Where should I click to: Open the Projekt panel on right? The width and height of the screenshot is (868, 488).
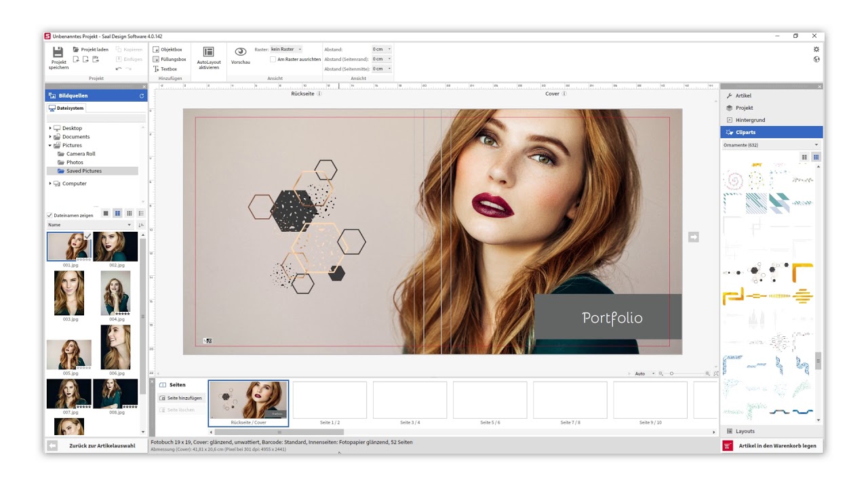771,108
